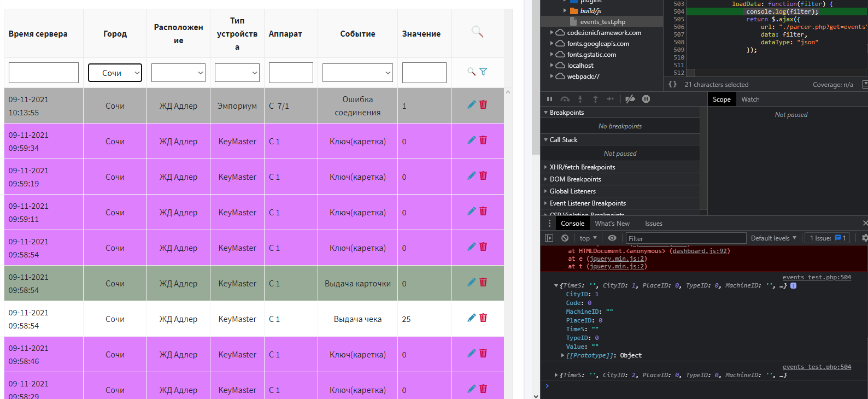Image resolution: width=868 pixels, height=399 pixels.
Task: Expand the CityID: 2 logged object
Action: [556, 375]
